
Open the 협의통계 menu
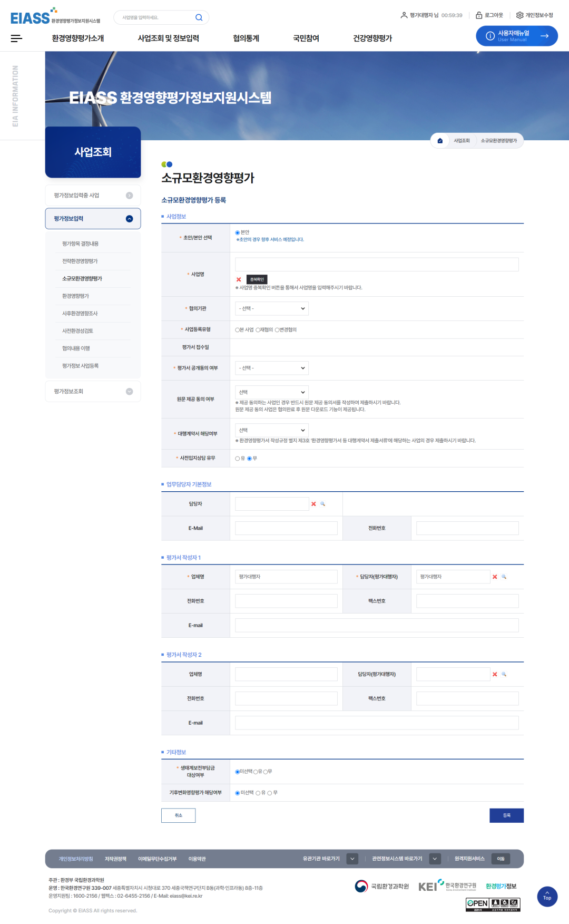pyautogui.click(x=246, y=38)
